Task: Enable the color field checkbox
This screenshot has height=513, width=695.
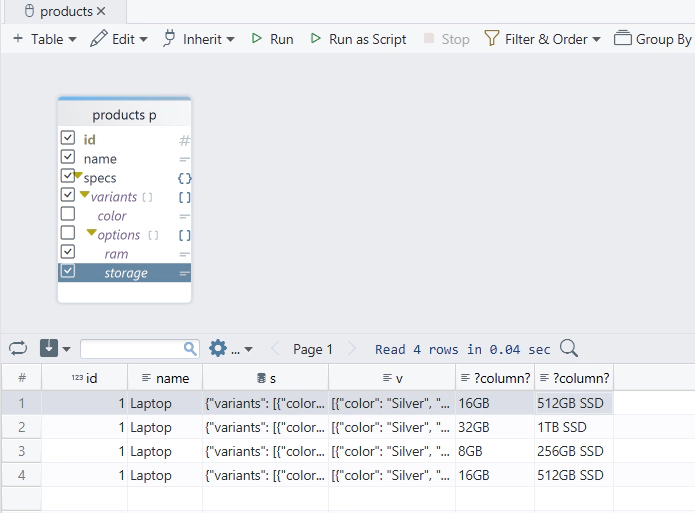Action: pyautogui.click(x=68, y=215)
